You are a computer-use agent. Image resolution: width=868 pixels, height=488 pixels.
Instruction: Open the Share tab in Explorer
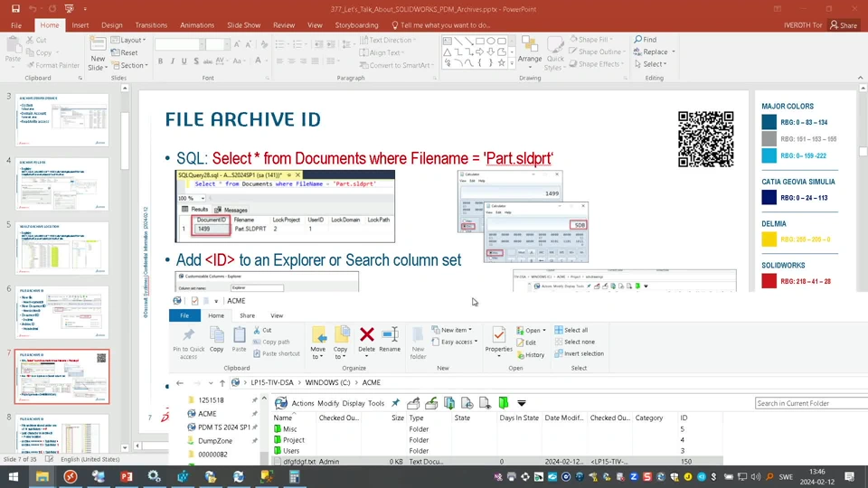(x=247, y=315)
